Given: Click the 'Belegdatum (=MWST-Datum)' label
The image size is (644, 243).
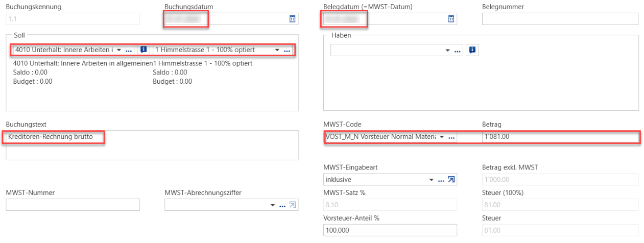Looking at the screenshot, I should [x=368, y=7].
